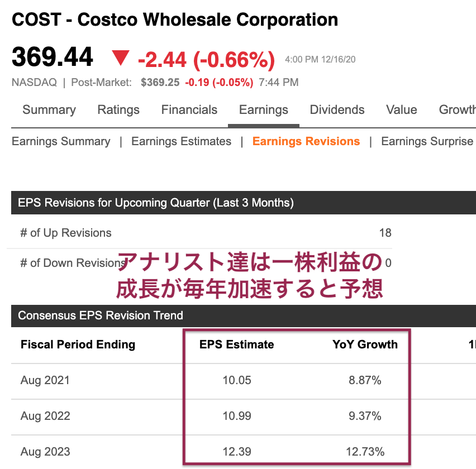Open the Financials tab
Viewport: 476px width, 469px height.
pos(189,110)
